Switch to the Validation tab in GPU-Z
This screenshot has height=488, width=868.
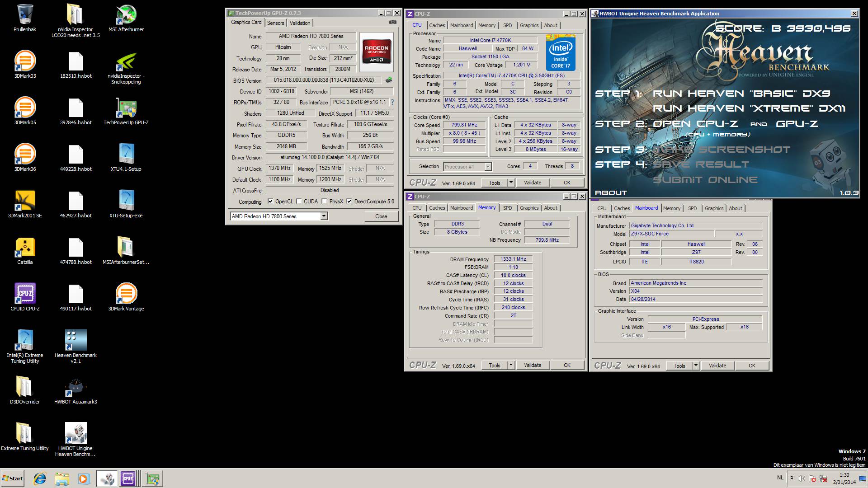tap(300, 23)
